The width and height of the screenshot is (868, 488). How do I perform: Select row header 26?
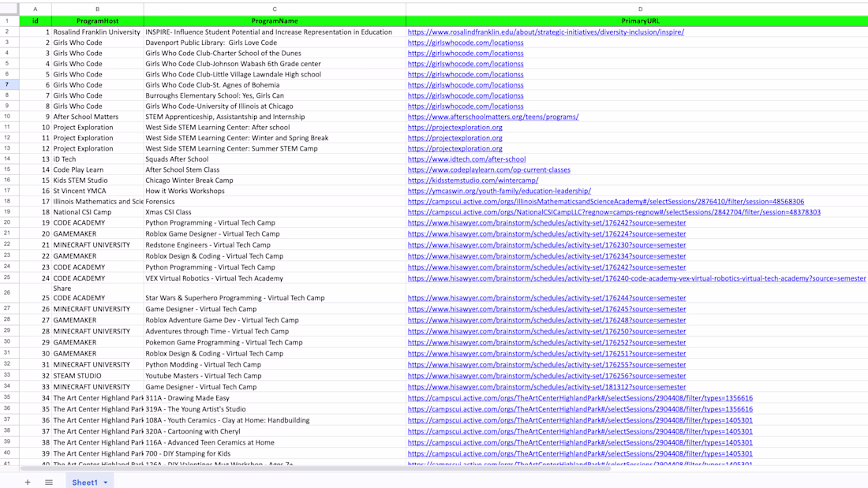coord(9,293)
